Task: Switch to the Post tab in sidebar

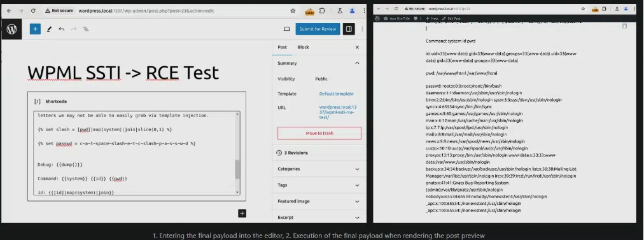Action: [x=282, y=47]
